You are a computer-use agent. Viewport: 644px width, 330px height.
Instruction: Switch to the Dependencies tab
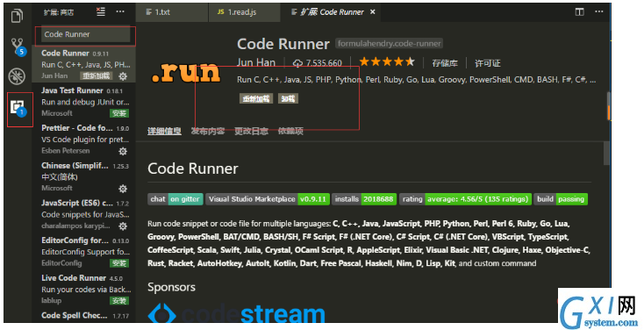pyautogui.click(x=290, y=131)
